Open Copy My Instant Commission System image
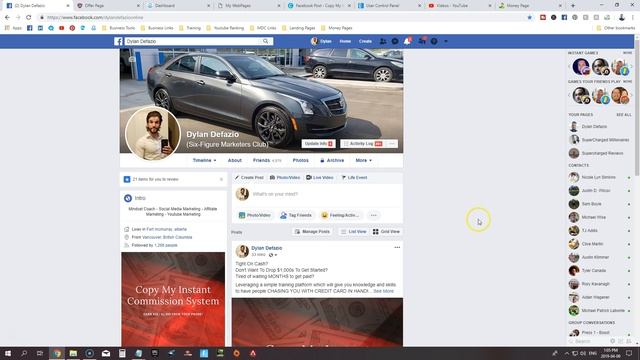 pyautogui.click(x=173, y=299)
